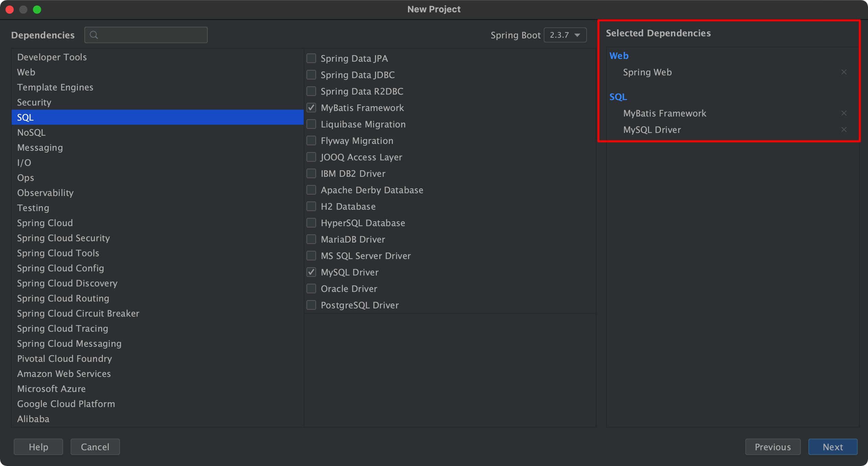Choose the Developer Tools category
868x466 pixels.
click(x=52, y=57)
